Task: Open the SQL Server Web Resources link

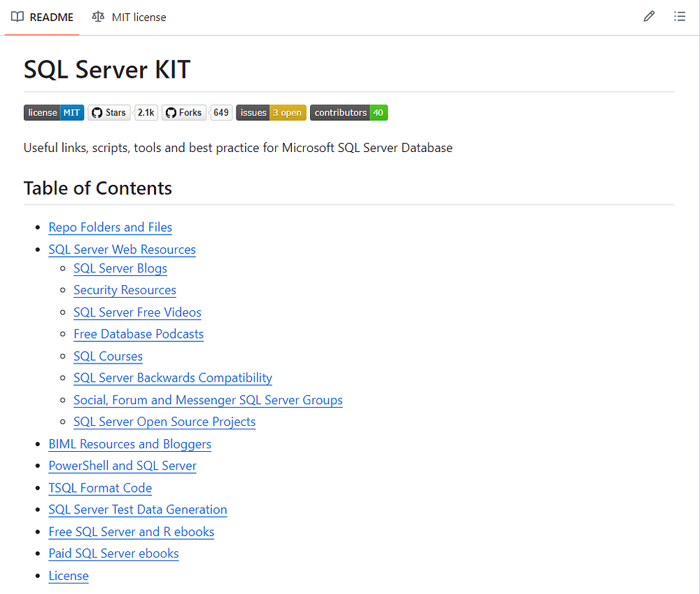Action: coord(122,249)
